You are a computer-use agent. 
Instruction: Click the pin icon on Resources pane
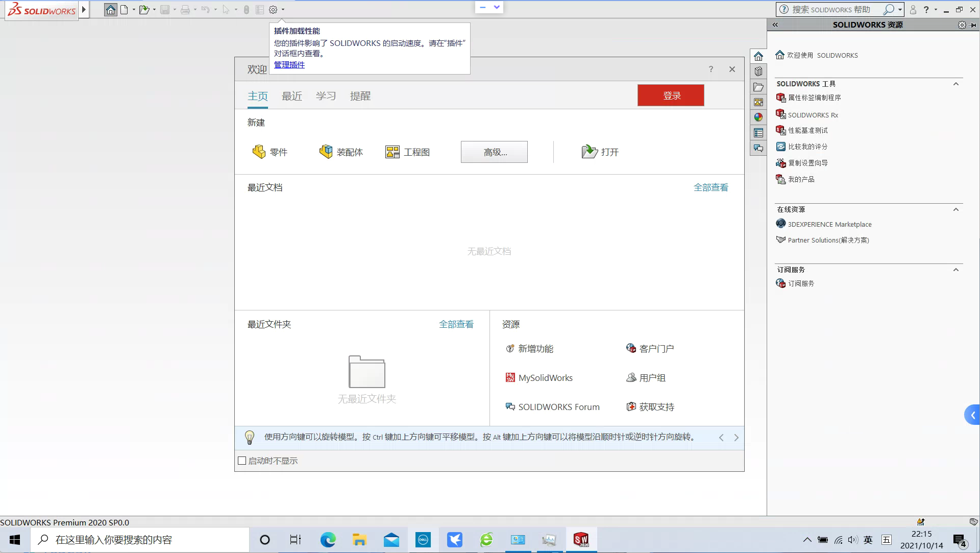[x=973, y=25]
